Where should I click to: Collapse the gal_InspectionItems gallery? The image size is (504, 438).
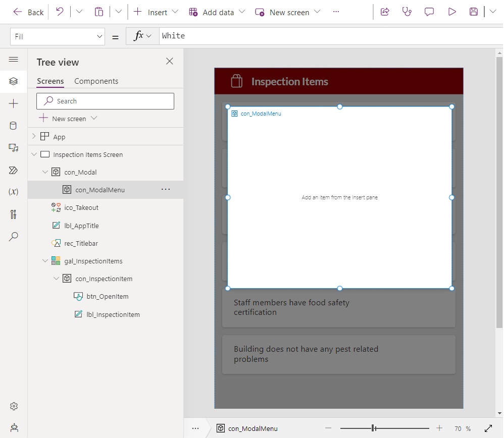[x=45, y=261]
